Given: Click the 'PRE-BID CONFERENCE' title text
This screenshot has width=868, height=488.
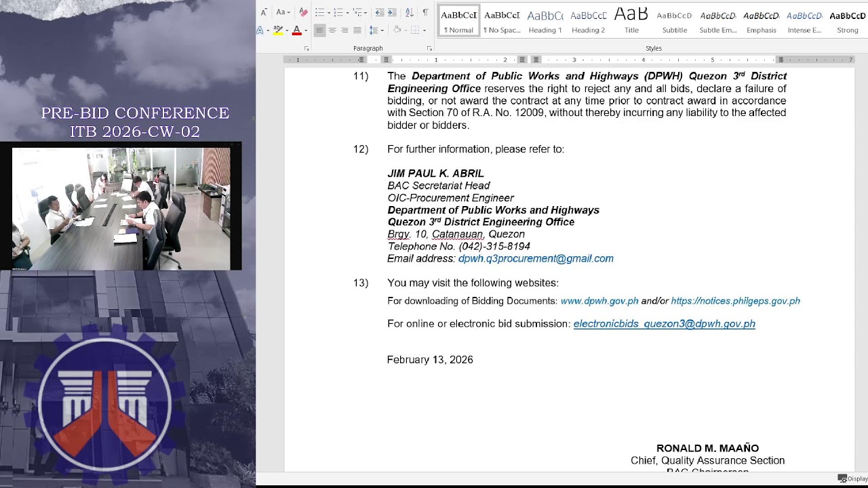Looking at the screenshot, I should tap(135, 113).
